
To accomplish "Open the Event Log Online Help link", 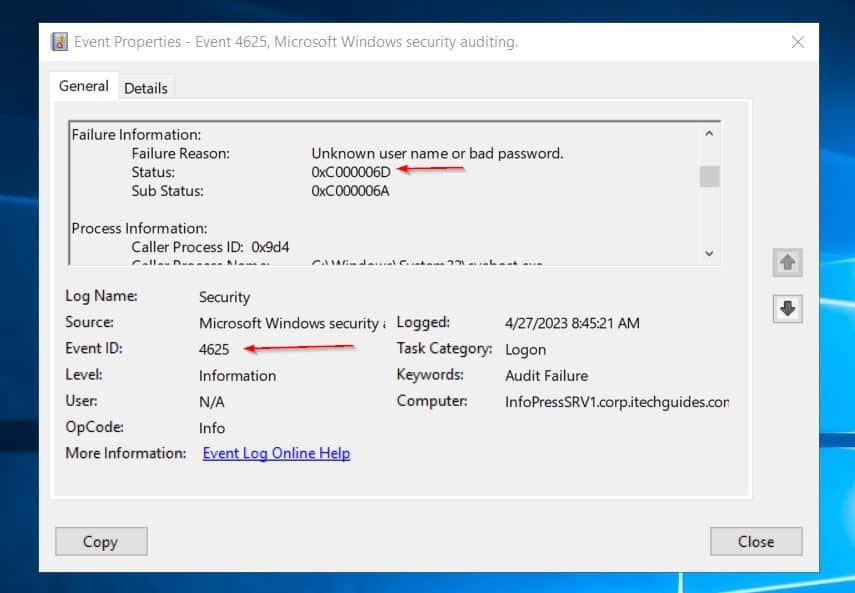I will pyautogui.click(x=276, y=453).
